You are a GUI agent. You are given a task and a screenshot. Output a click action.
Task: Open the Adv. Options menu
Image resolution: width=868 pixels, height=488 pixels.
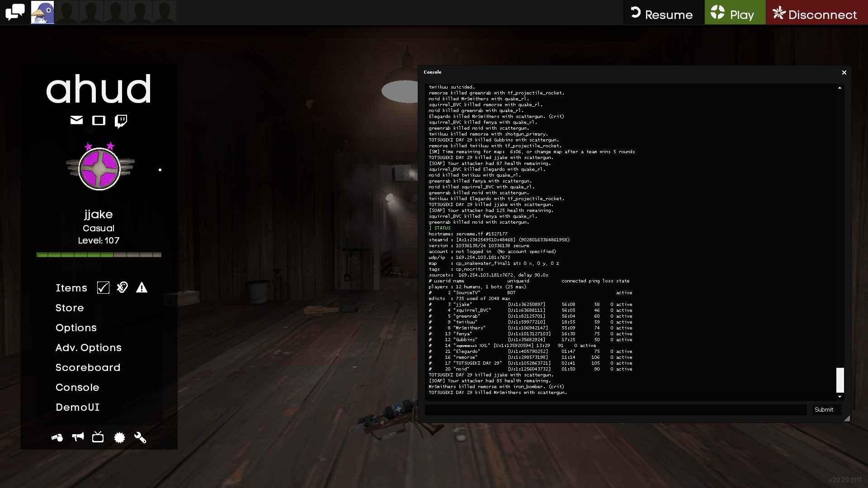pos(89,347)
